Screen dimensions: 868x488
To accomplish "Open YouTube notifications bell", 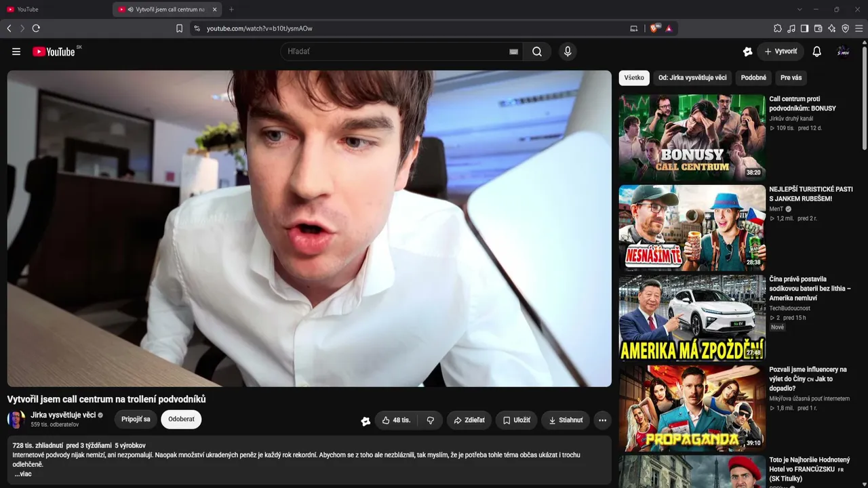I will pyautogui.click(x=816, y=52).
